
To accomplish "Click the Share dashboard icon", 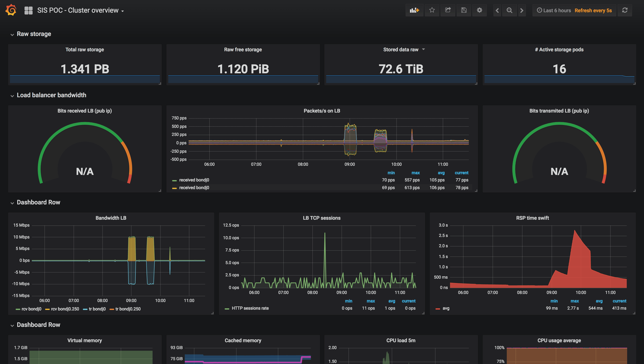I will [x=448, y=10].
